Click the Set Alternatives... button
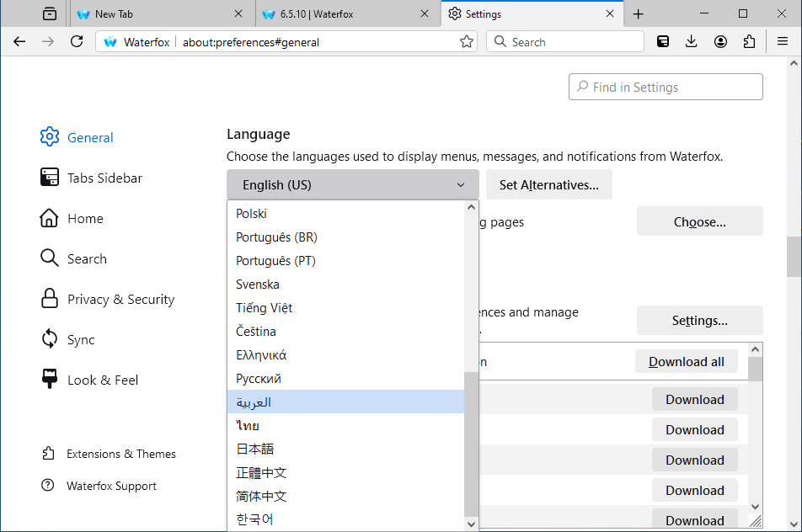This screenshot has width=802, height=532. tap(548, 184)
